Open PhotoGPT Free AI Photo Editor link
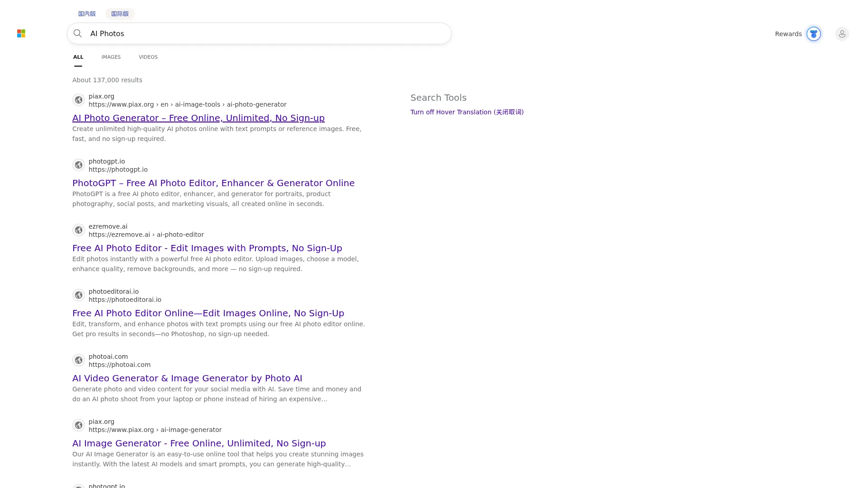 click(213, 183)
